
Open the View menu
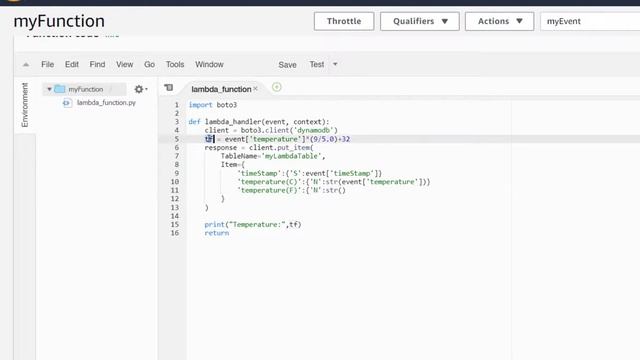pyautogui.click(x=124, y=64)
